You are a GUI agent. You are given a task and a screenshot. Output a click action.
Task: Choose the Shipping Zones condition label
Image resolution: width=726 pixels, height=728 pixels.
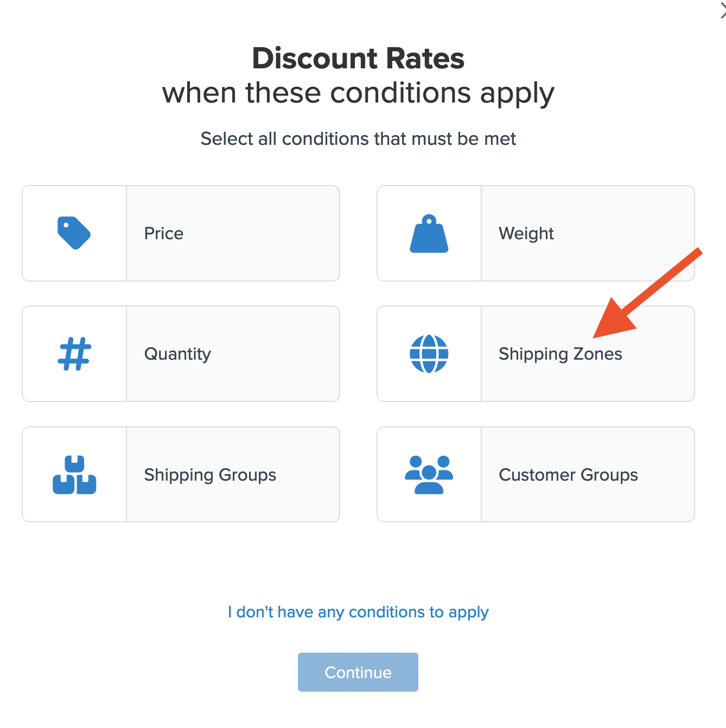[x=560, y=354]
